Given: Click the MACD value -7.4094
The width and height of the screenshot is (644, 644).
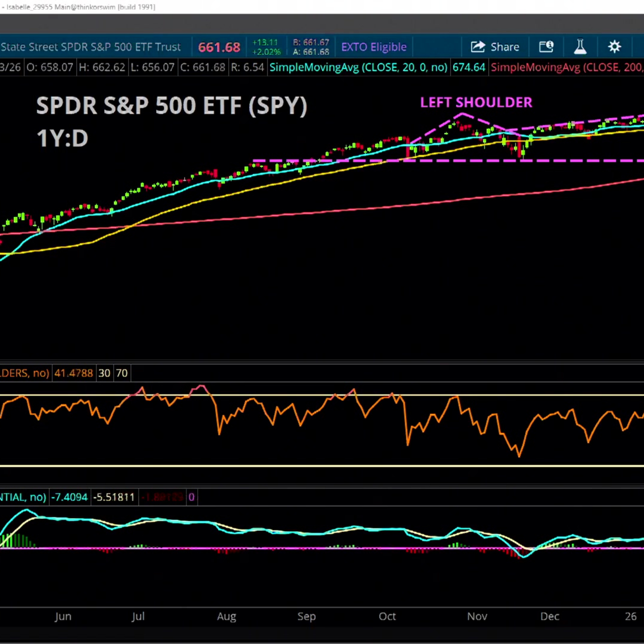Looking at the screenshot, I should (x=69, y=497).
